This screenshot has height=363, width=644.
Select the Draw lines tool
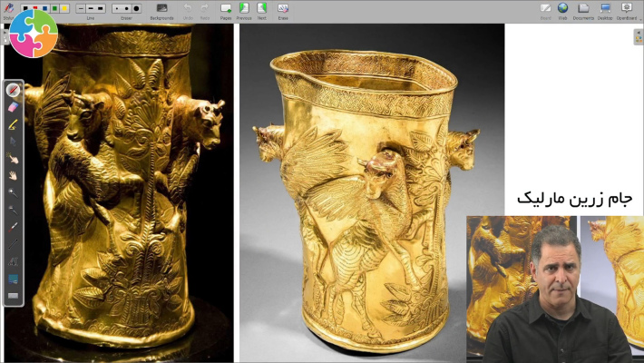coord(13,244)
